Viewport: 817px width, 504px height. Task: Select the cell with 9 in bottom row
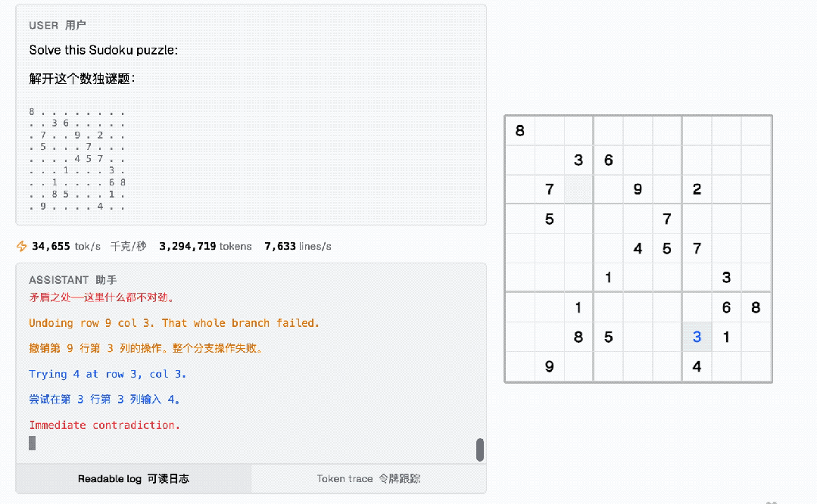549,366
